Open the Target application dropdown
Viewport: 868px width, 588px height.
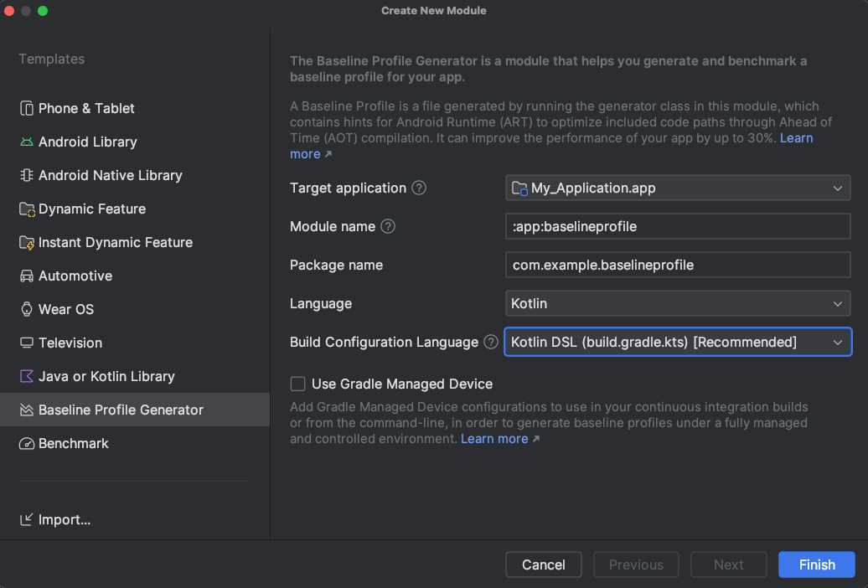point(677,188)
